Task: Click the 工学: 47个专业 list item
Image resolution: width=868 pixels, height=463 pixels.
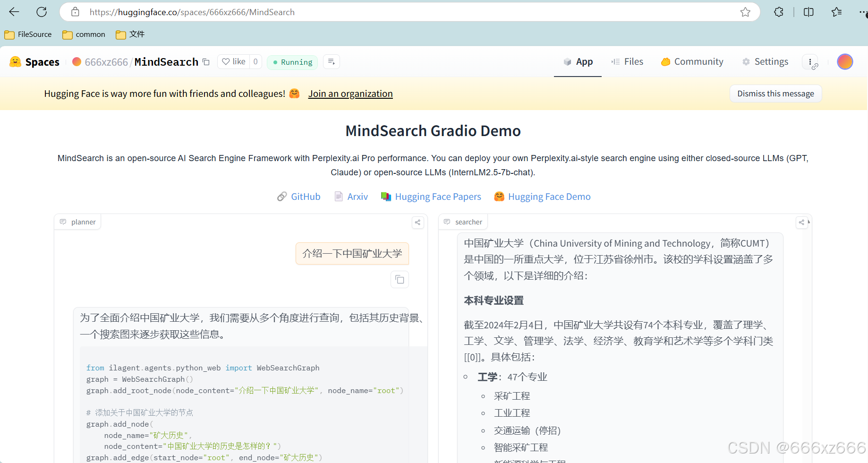Action: [x=512, y=377]
